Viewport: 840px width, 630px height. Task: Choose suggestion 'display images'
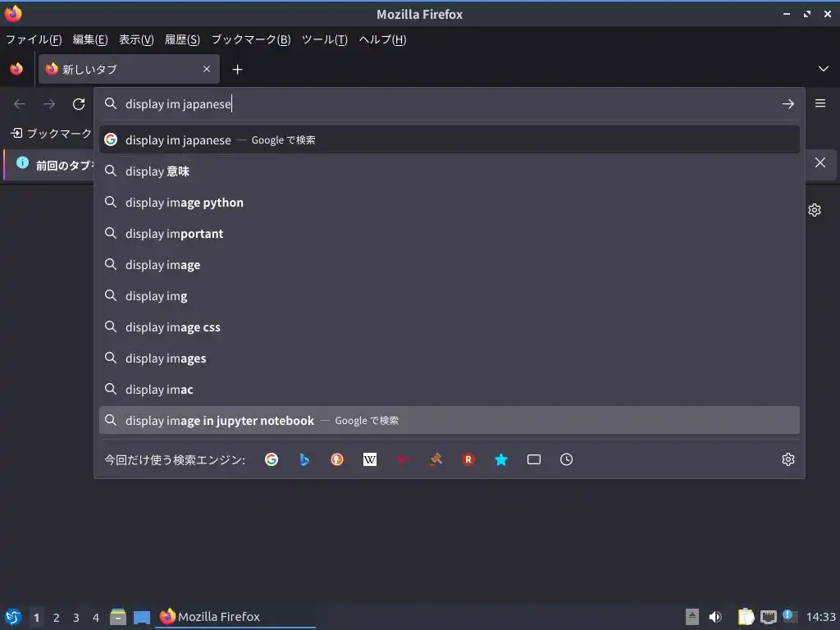tap(449, 358)
